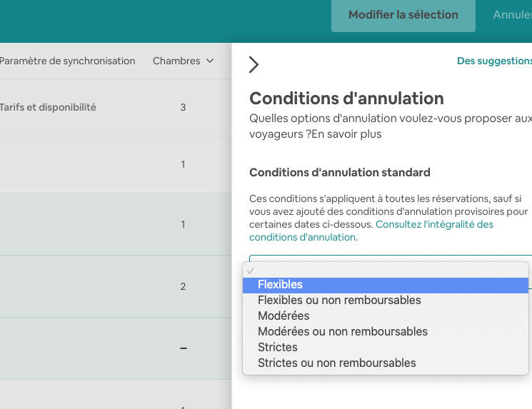Click the Paramètre de synchronisation column header

[67, 61]
